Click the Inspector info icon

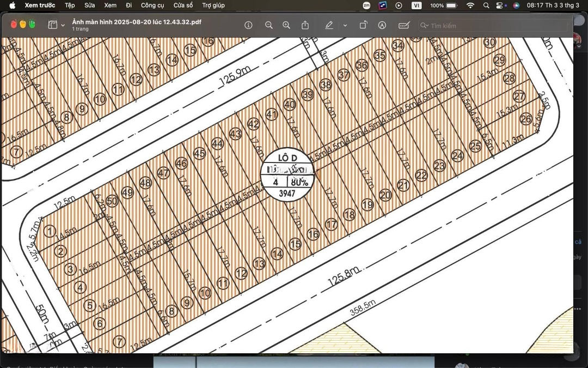[x=249, y=25]
